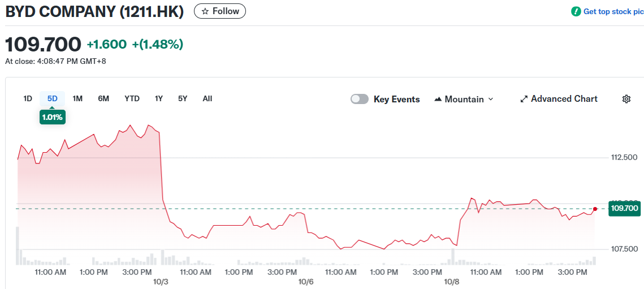Image resolution: width=644 pixels, height=289 pixels.
Task: Toggle Key Events switch on
Action: [360, 99]
